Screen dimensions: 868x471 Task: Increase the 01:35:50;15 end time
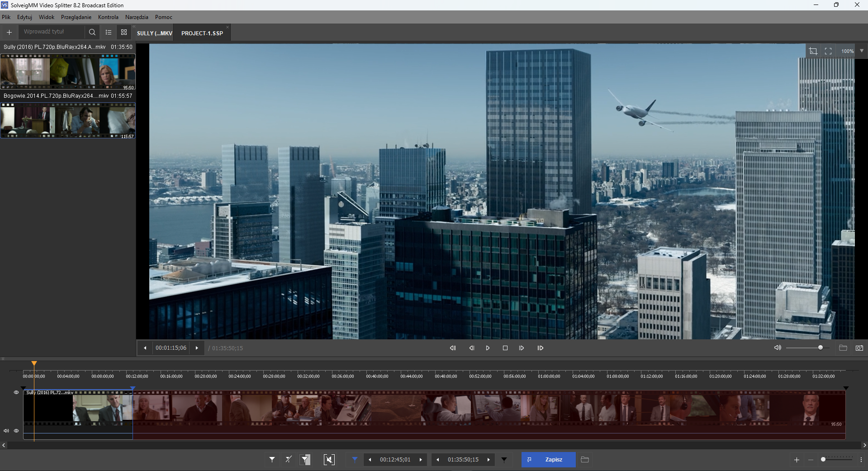point(489,460)
